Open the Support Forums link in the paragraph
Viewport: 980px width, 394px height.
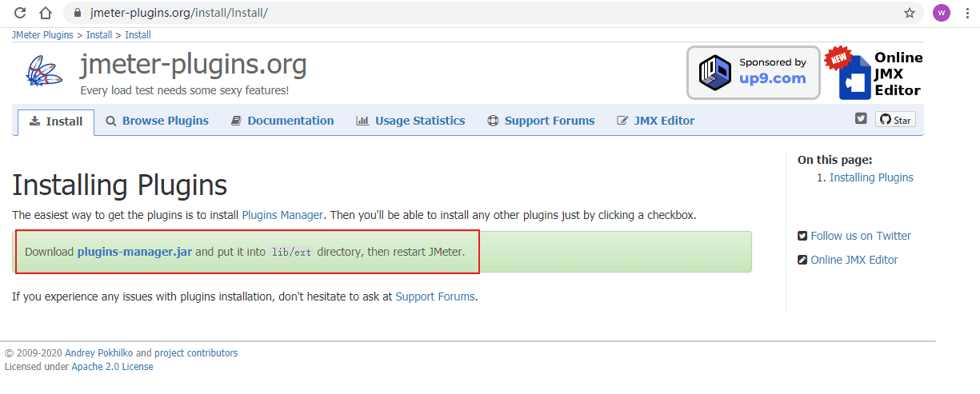point(435,296)
